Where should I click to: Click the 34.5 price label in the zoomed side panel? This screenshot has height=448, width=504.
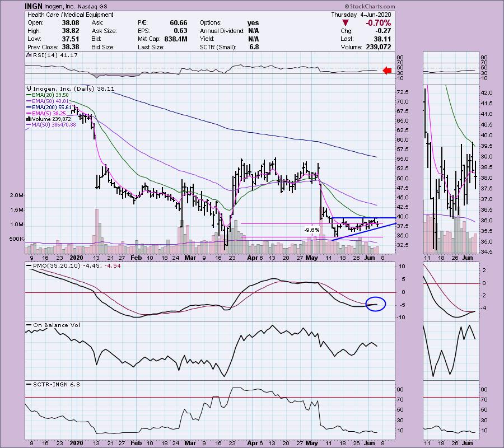point(486,251)
